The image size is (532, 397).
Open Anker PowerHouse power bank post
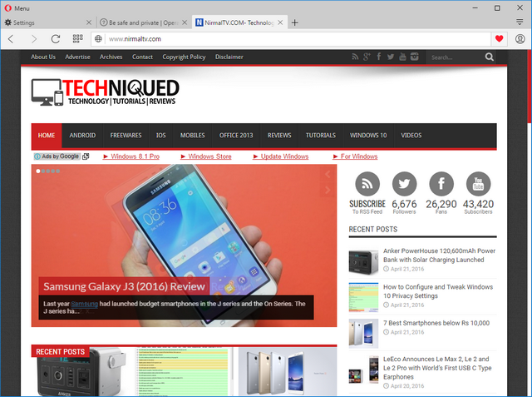tap(440, 256)
